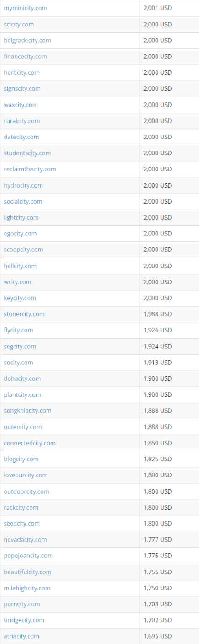Open the hydrocity.com domain
Image resolution: width=199 pixels, height=644 pixels.
tap(23, 185)
